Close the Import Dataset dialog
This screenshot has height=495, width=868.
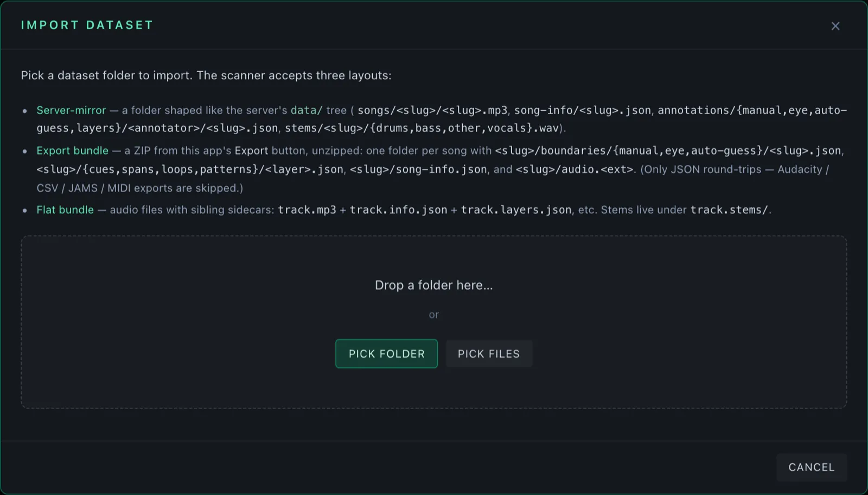835,26
